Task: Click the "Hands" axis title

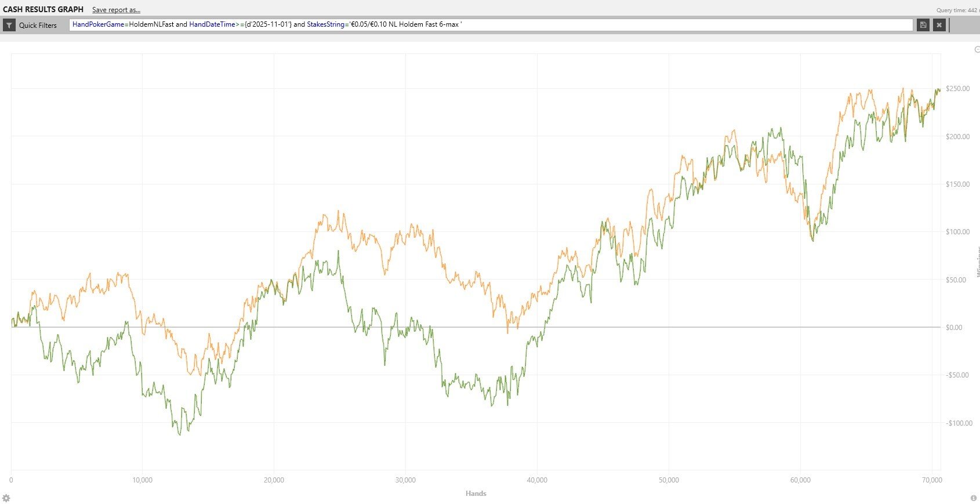Action: (476, 494)
